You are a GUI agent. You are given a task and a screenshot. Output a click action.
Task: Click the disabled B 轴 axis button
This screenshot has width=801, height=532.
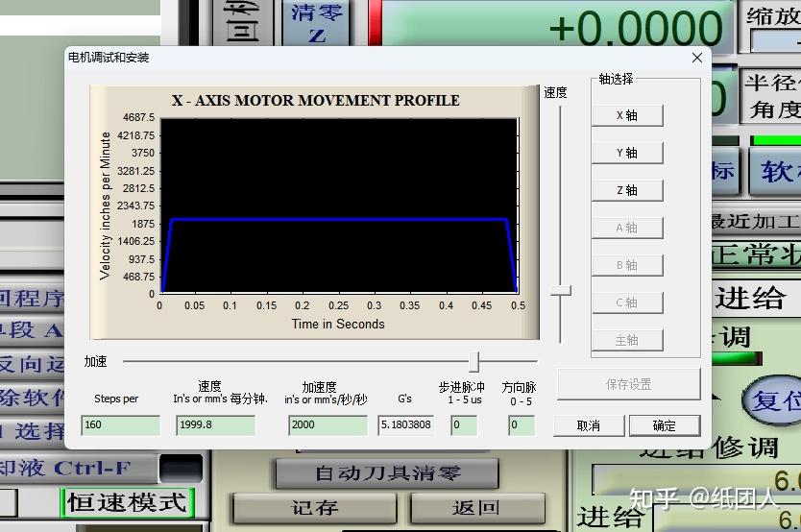point(627,265)
